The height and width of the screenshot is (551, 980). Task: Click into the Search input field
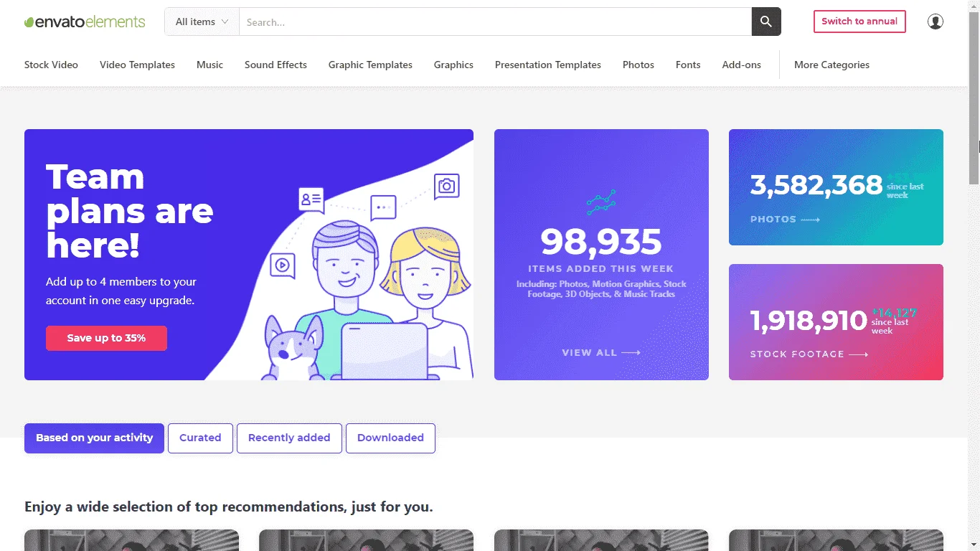(495, 22)
